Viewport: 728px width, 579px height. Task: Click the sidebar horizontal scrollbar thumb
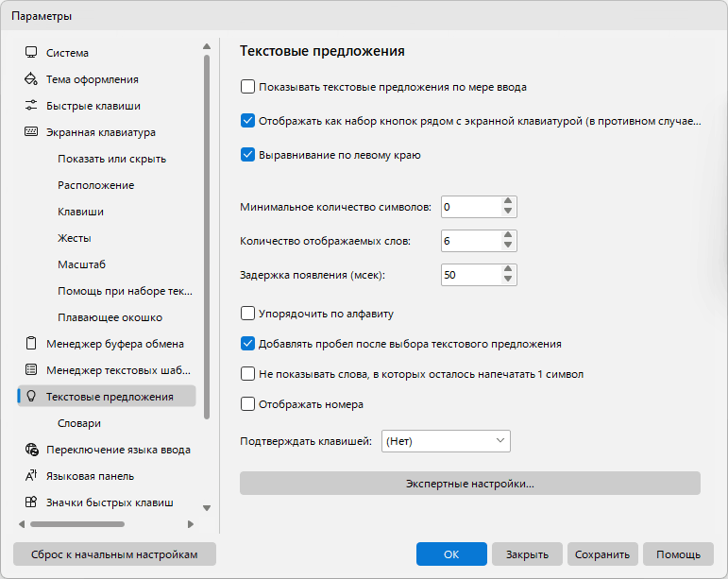click(x=77, y=524)
